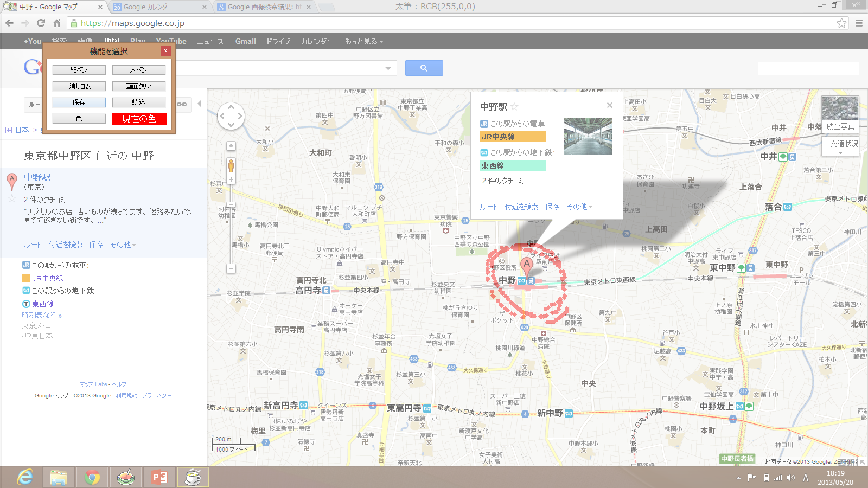868x488 pixels.
Task: Click the 読込 load button
Action: coord(139,102)
